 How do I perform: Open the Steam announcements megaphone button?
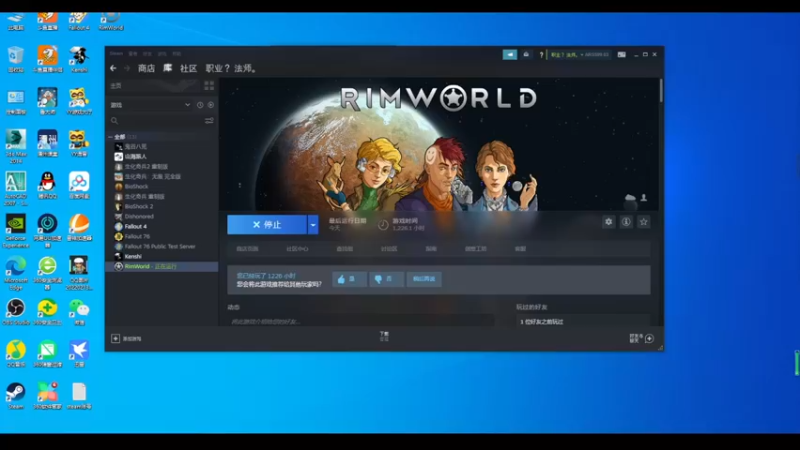click(510, 55)
